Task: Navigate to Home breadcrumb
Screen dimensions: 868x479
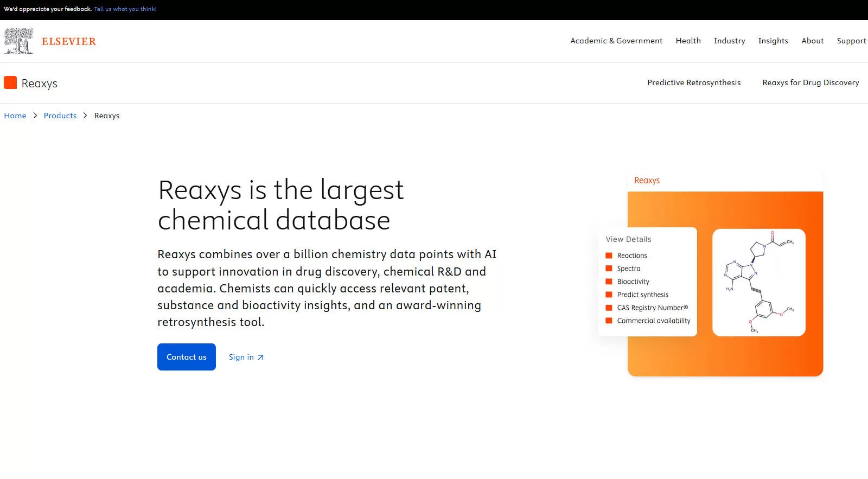Action: tap(15, 116)
